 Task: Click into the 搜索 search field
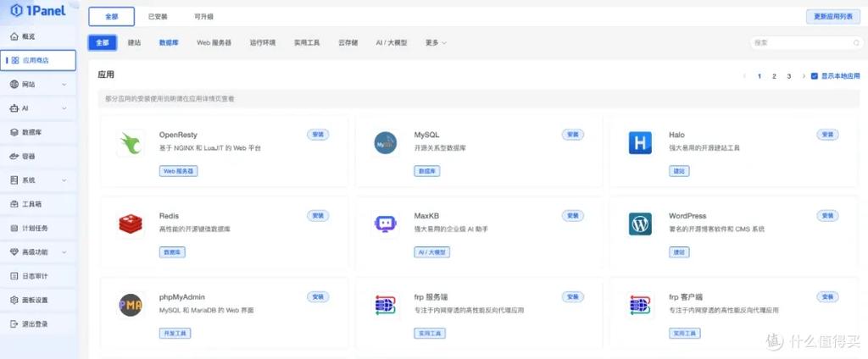point(805,42)
